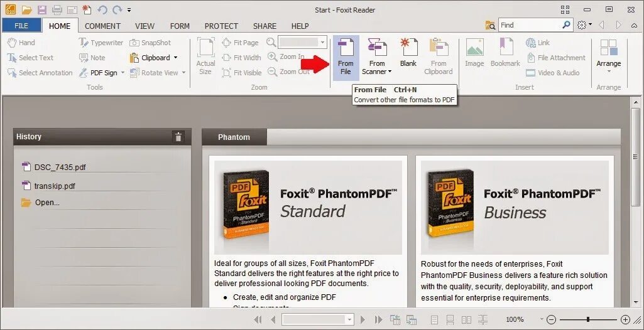
Task: Click Open... in History panel
Action: point(41,203)
